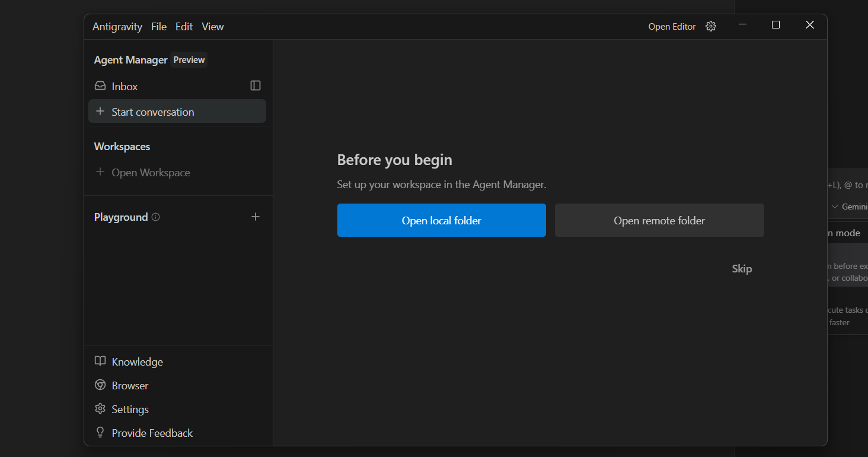Select Open Workspace in the sidebar
This screenshot has width=868, height=457.
pos(151,173)
